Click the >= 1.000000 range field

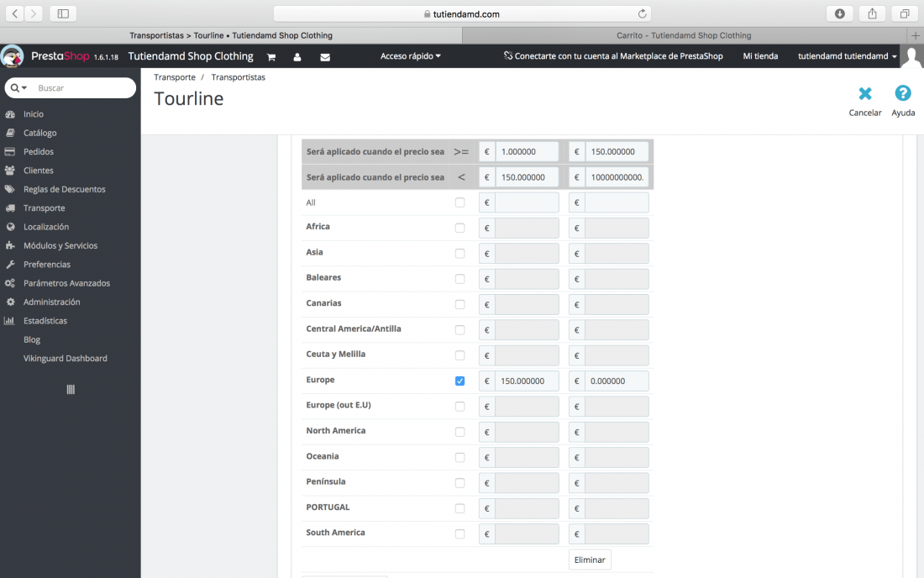point(527,151)
